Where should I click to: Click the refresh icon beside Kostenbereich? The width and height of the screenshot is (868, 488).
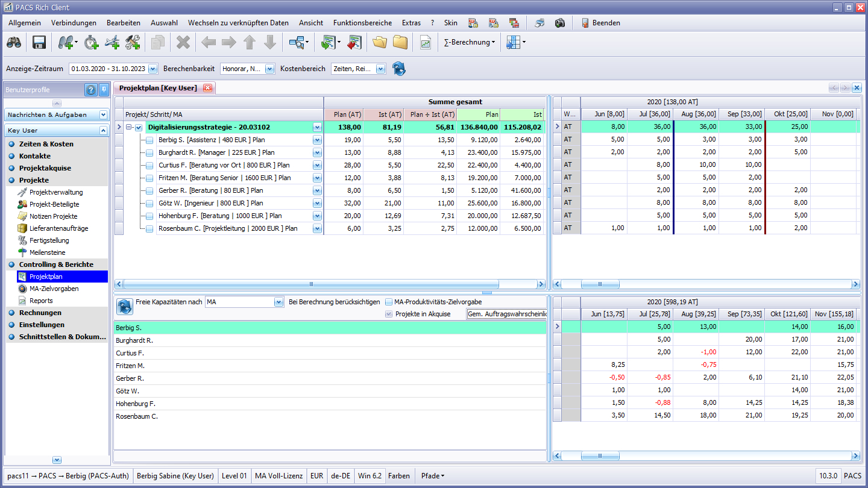tap(398, 69)
